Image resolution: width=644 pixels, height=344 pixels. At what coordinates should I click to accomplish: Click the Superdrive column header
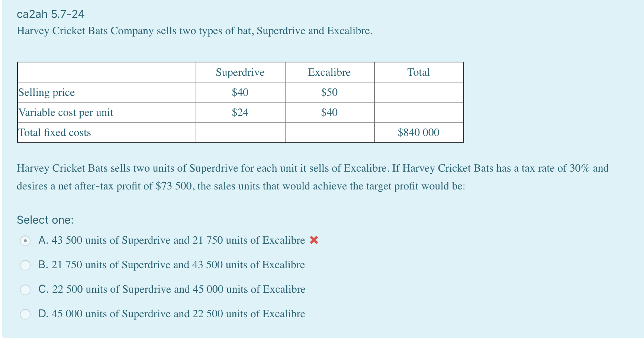pos(240,72)
